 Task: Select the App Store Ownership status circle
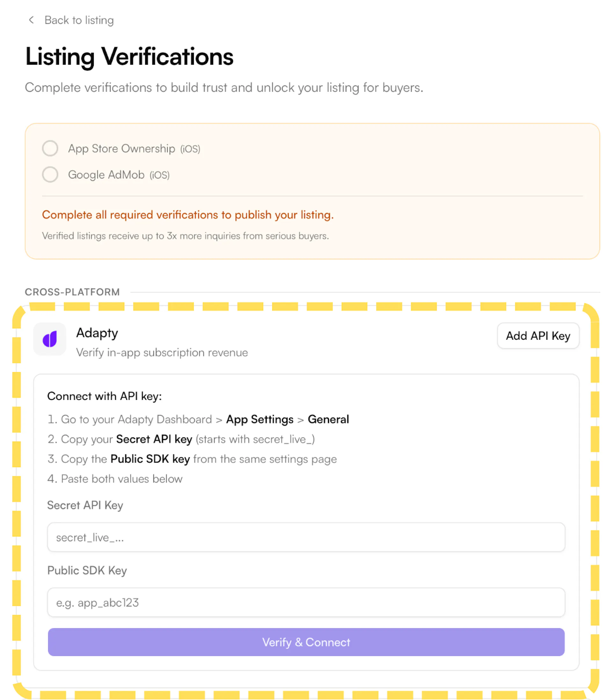pyautogui.click(x=50, y=148)
